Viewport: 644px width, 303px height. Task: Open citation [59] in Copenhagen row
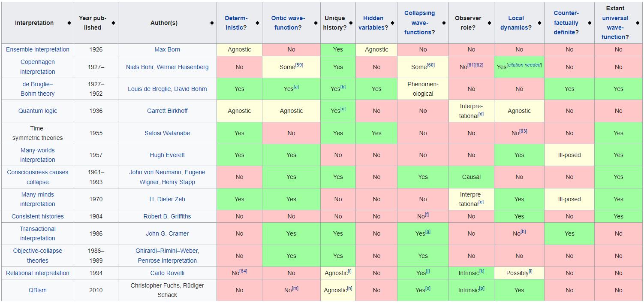[299, 65]
